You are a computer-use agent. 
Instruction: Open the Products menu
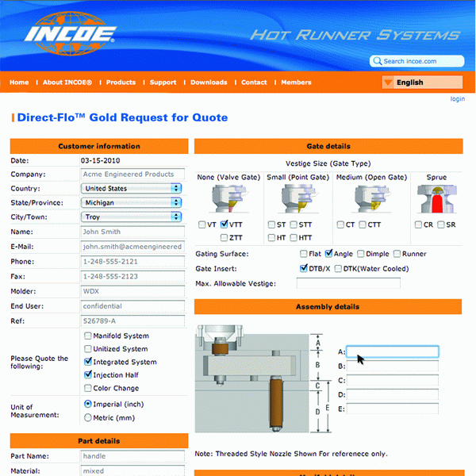121,83
